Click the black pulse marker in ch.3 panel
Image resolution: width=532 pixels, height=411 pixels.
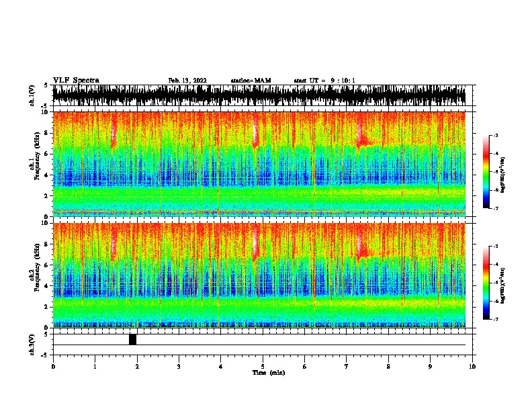coord(132,339)
